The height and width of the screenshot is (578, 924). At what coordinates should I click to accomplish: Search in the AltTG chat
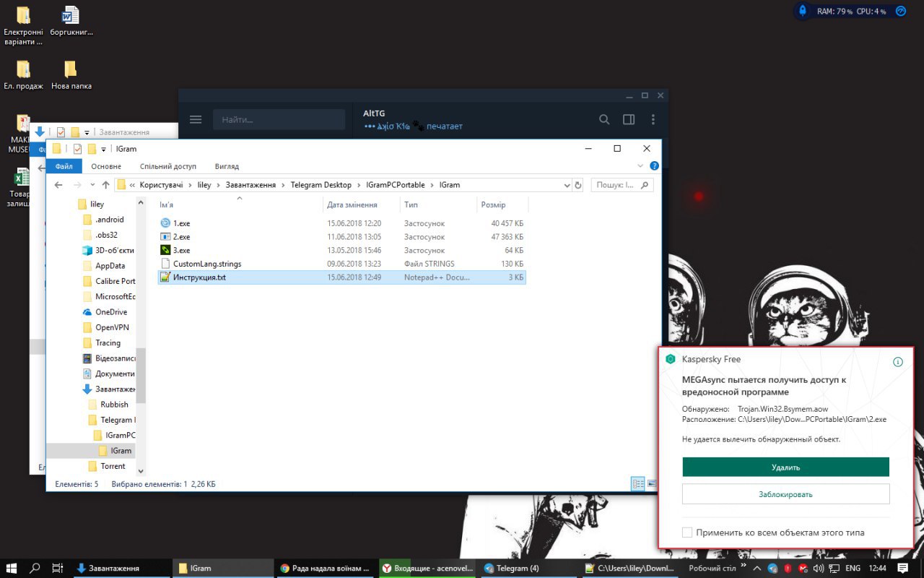[604, 119]
